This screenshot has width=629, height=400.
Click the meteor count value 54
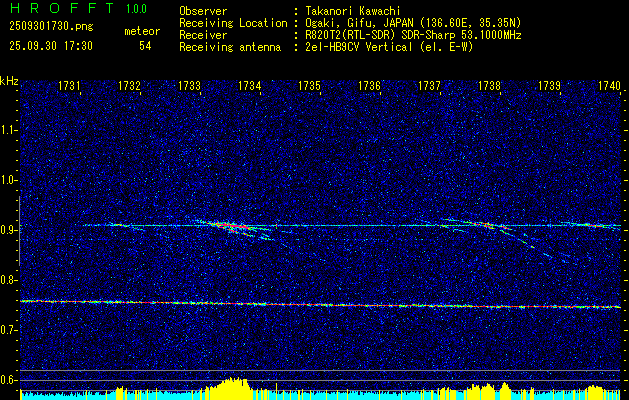pyautogui.click(x=145, y=46)
